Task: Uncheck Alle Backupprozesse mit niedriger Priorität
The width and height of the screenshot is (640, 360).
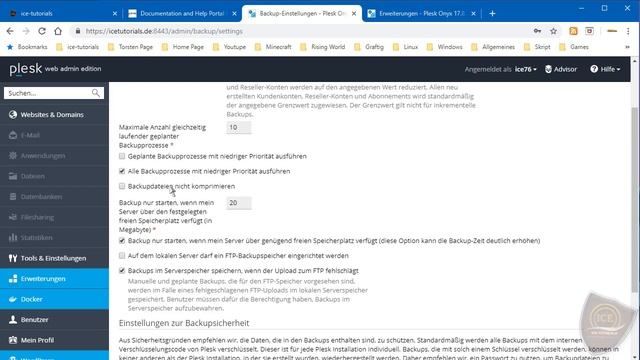Action: (x=122, y=171)
